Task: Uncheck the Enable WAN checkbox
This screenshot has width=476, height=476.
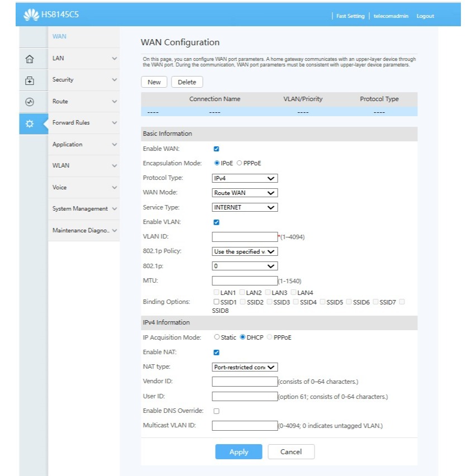Action: click(216, 149)
